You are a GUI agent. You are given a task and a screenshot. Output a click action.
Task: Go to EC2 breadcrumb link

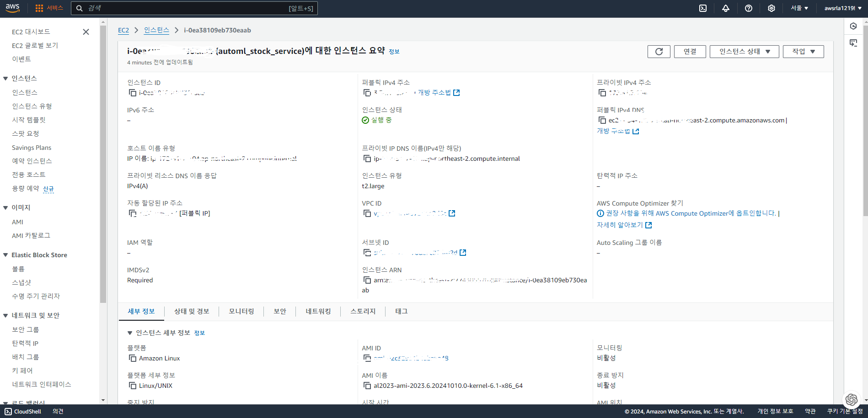point(123,30)
